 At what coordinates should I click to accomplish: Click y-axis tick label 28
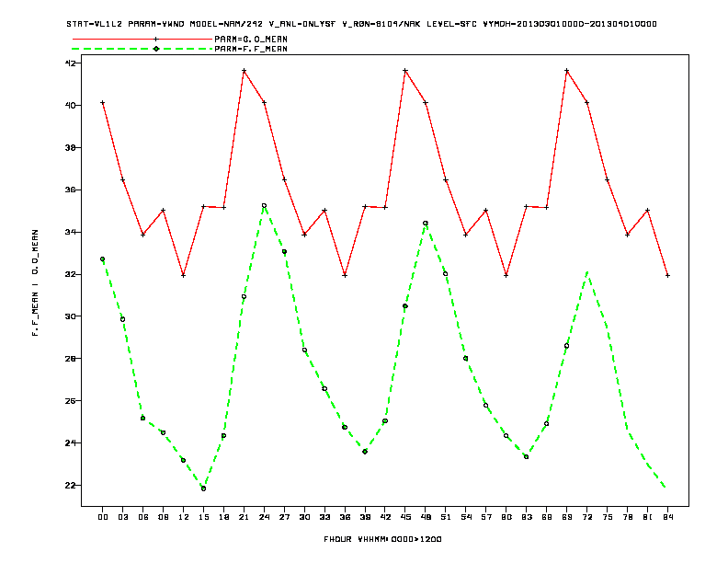[71, 358]
